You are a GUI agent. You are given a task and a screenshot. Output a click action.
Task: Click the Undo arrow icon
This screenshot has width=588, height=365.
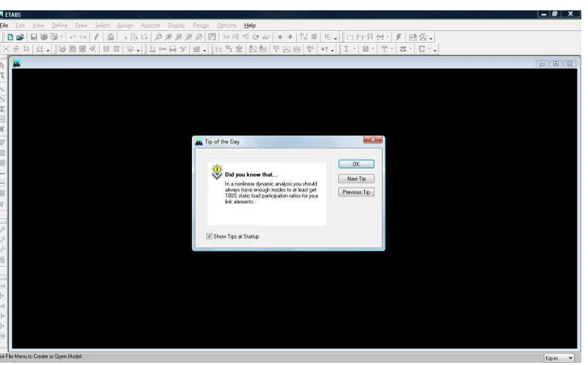[72, 37]
